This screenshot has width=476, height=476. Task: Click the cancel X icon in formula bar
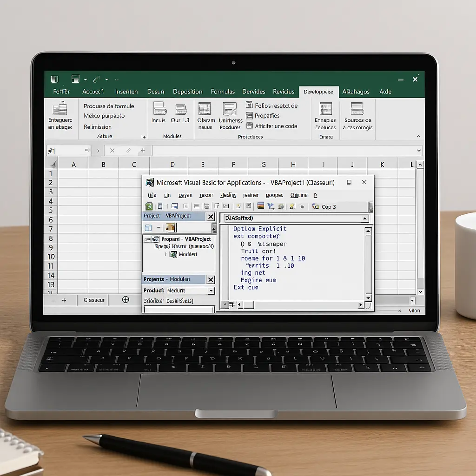(112, 151)
